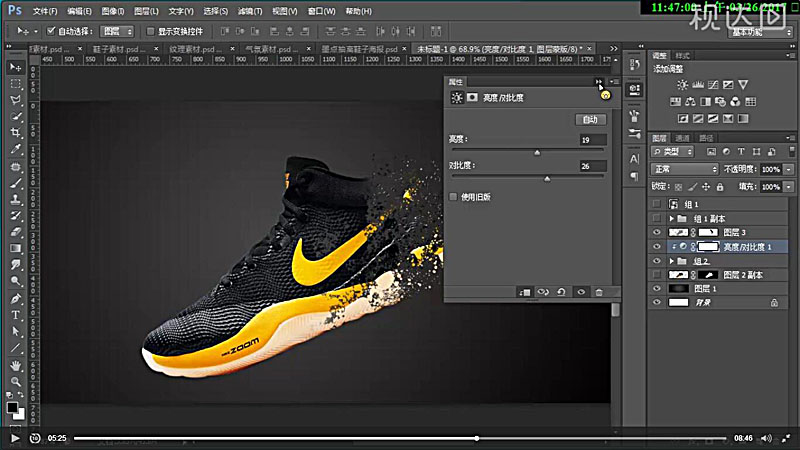Click the 对比度 slider handle
This screenshot has width=800, height=450.
[x=547, y=179]
